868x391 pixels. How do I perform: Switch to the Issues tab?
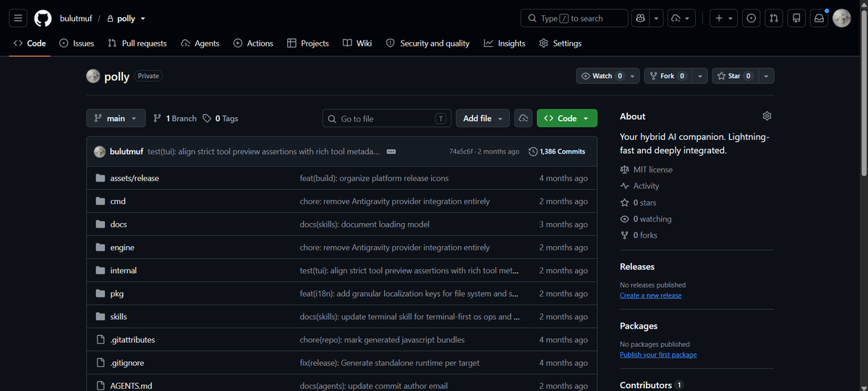click(77, 43)
